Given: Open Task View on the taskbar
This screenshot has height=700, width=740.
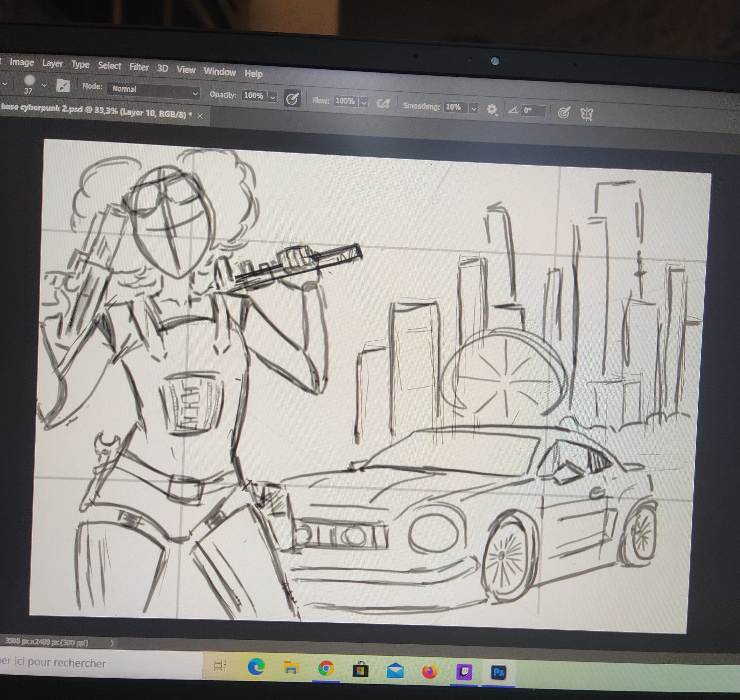Looking at the screenshot, I should [x=220, y=665].
